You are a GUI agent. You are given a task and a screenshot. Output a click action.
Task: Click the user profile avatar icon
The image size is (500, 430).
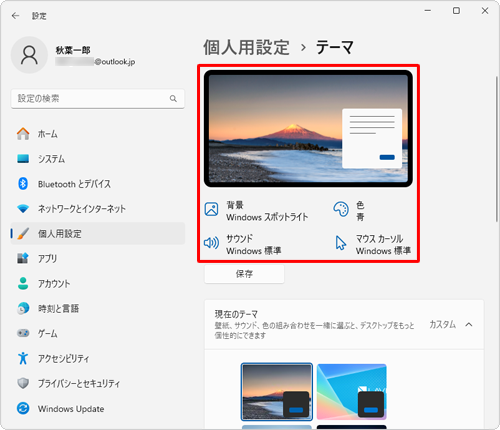pos(29,55)
